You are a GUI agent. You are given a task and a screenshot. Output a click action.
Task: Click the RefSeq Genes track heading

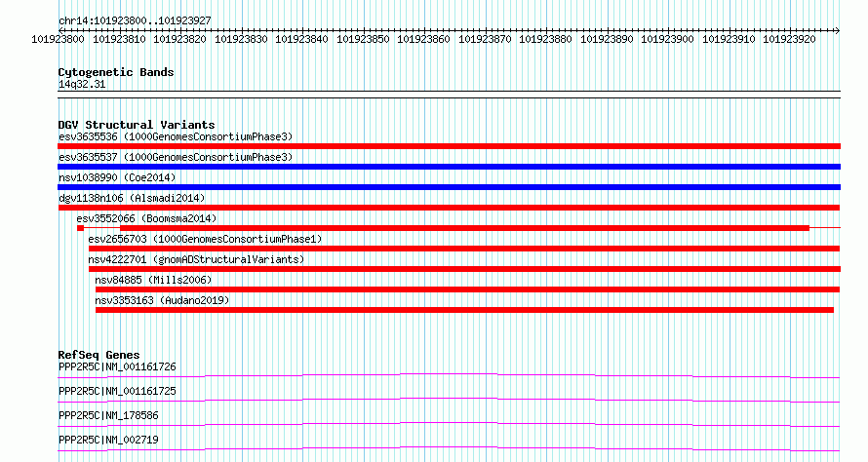[99, 355]
